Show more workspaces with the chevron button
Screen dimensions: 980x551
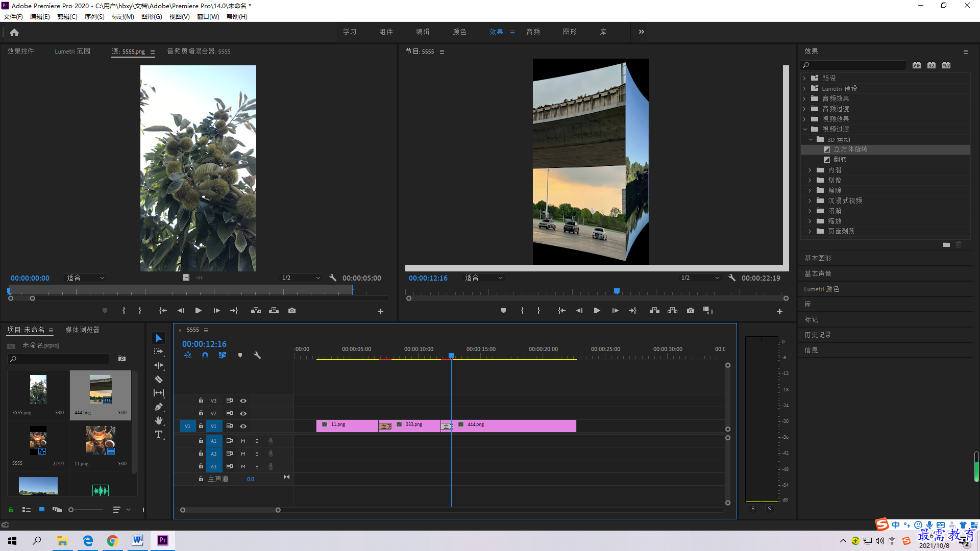coord(642,32)
